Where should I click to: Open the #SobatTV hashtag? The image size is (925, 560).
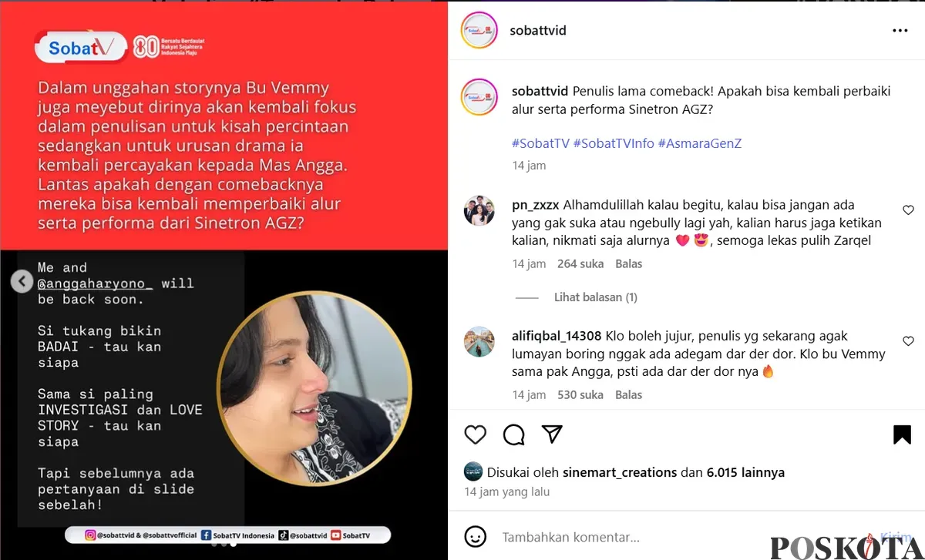pyautogui.click(x=540, y=143)
